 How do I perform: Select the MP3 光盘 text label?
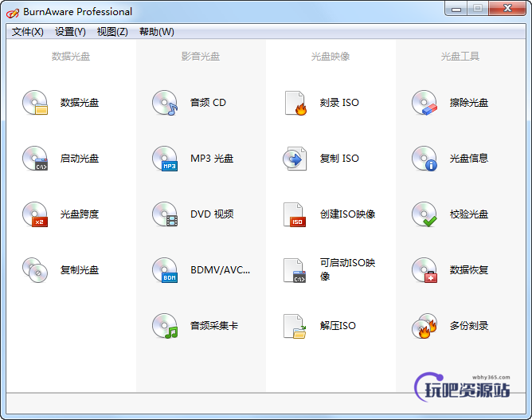212,159
